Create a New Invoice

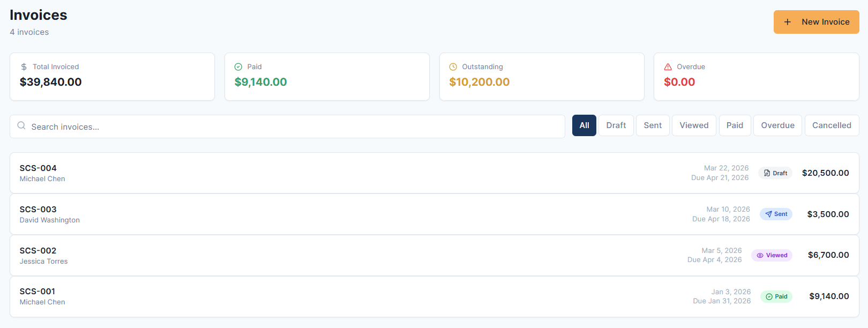[816, 22]
